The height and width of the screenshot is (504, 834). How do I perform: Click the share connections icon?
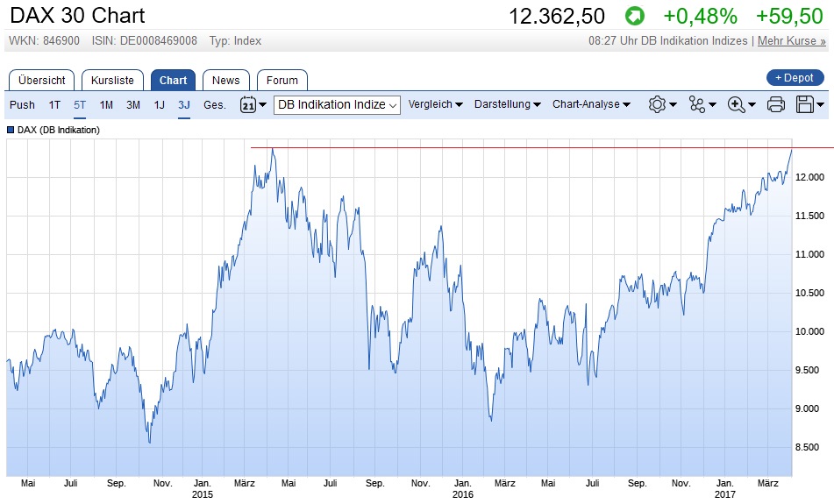pos(698,105)
